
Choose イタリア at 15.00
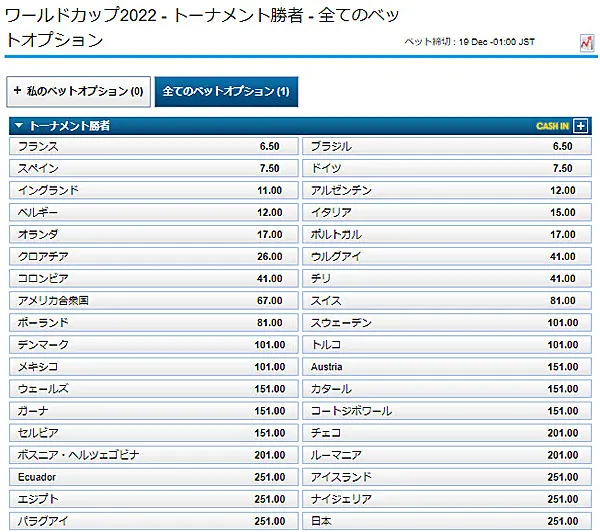444,212
